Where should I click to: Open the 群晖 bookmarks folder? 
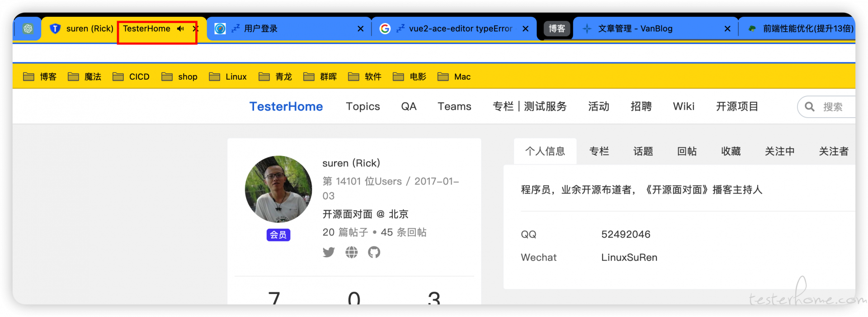[320, 77]
